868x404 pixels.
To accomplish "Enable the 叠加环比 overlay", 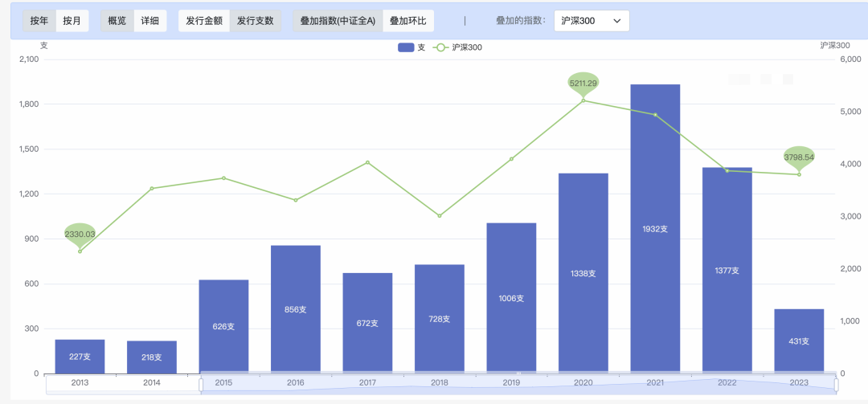I will pyautogui.click(x=408, y=21).
